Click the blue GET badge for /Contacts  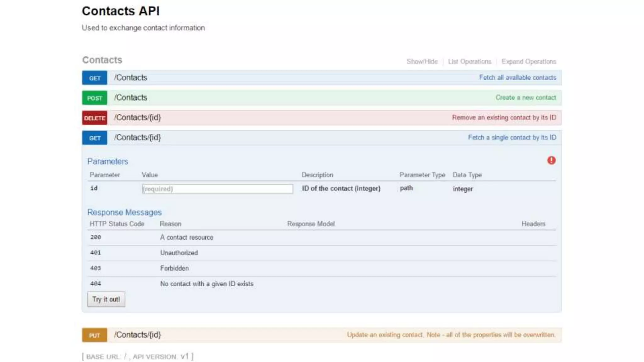click(x=95, y=78)
